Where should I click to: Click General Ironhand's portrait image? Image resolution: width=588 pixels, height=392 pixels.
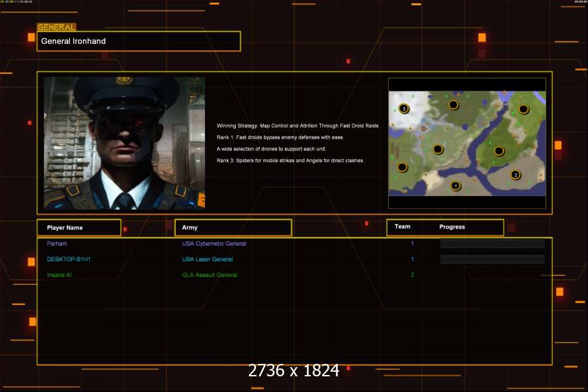(125, 143)
